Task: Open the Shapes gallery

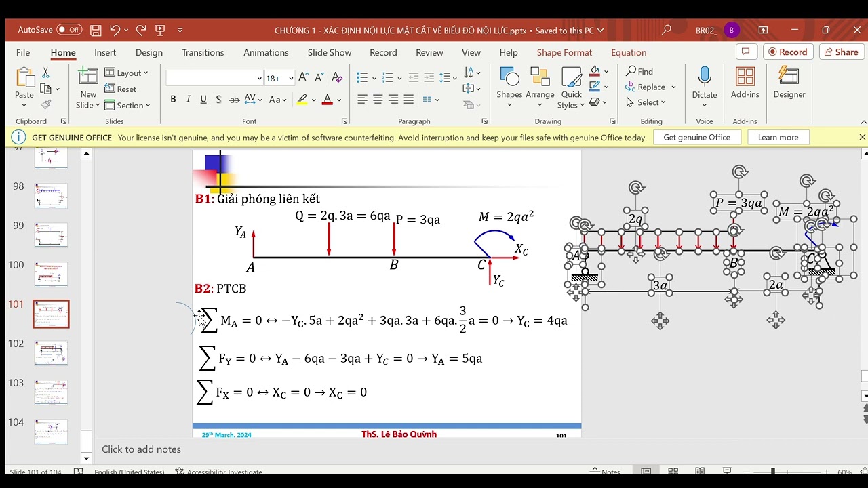Action: 509,87
